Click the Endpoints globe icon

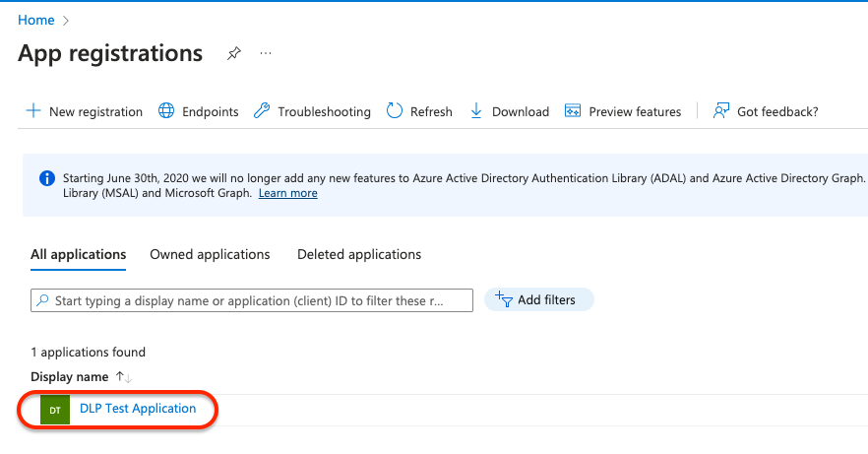[x=166, y=110]
